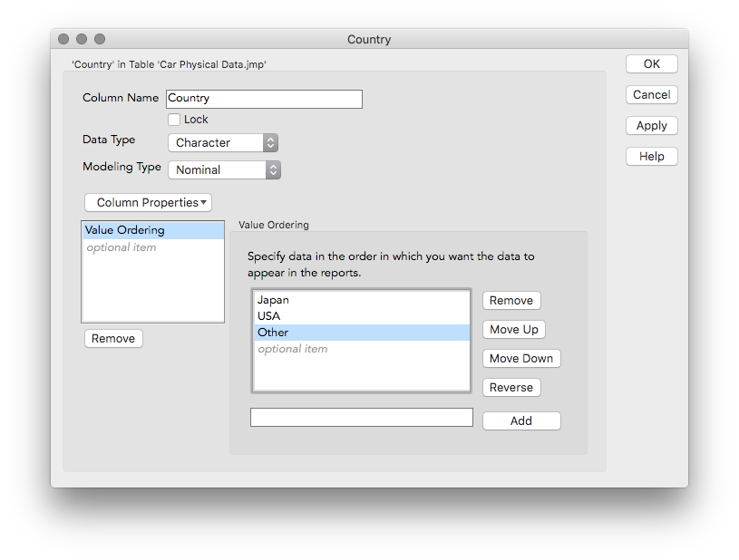Click the Cancel button
739x560 pixels.
651,94
